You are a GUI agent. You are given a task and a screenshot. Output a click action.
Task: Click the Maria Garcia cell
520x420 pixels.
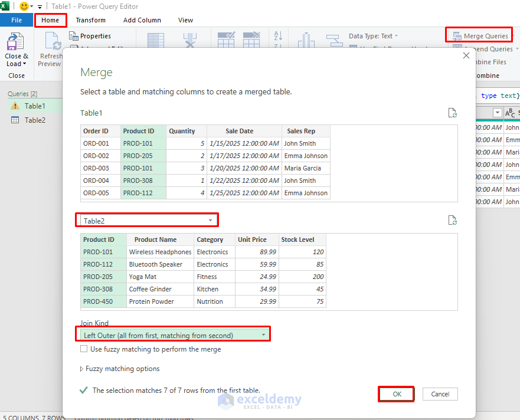tap(306, 168)
